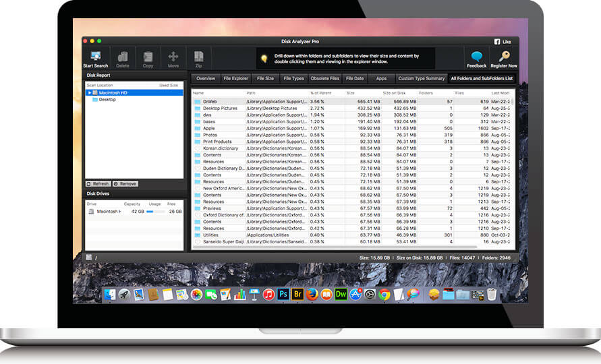The height and width of the screenshot is (364, 601).
Task: Open Dreamweaver from the dock
Action: (341, 295)
